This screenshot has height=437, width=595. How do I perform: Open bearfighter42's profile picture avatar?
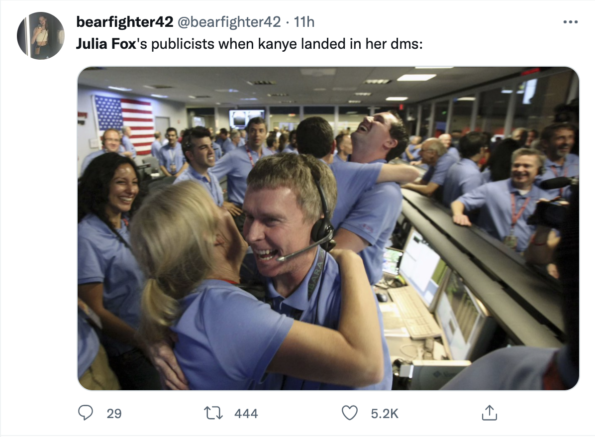pos(41,36)
